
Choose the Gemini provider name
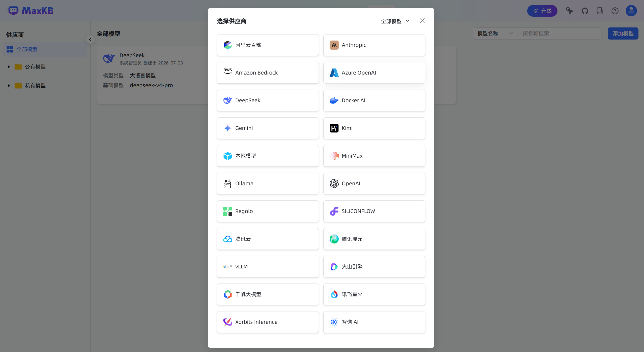244,128
